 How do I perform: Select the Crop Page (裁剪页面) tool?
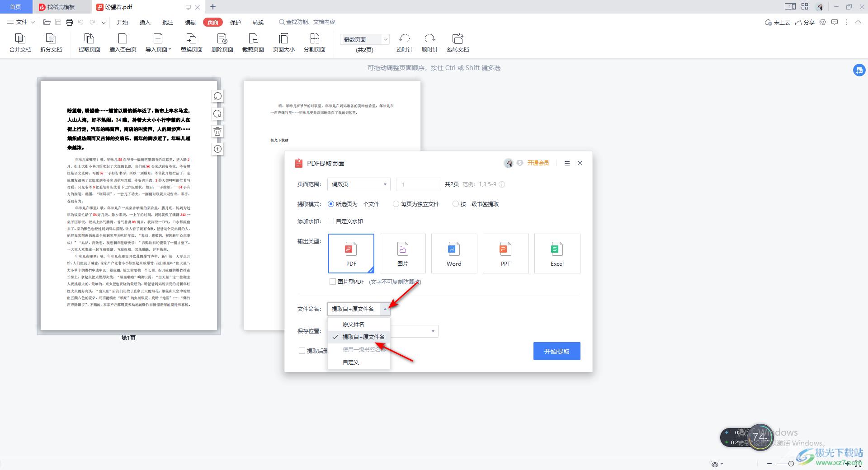click(x=253, y=43)
